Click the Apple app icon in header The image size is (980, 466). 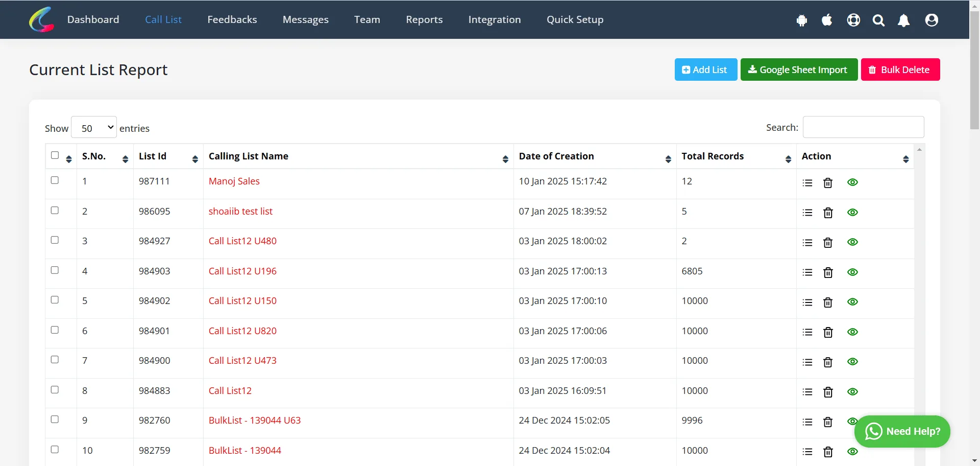827,20
